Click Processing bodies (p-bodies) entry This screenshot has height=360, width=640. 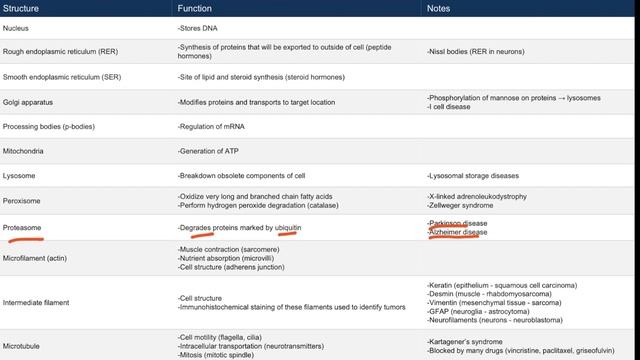[49, 127]
